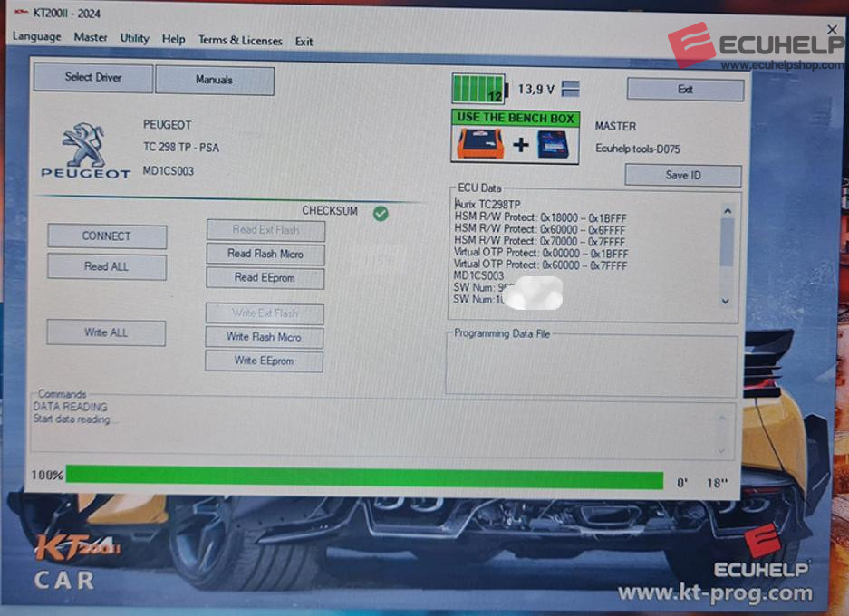Click the Select Driver button
Screen dimensions: 849x616
(x=93, y=77)
